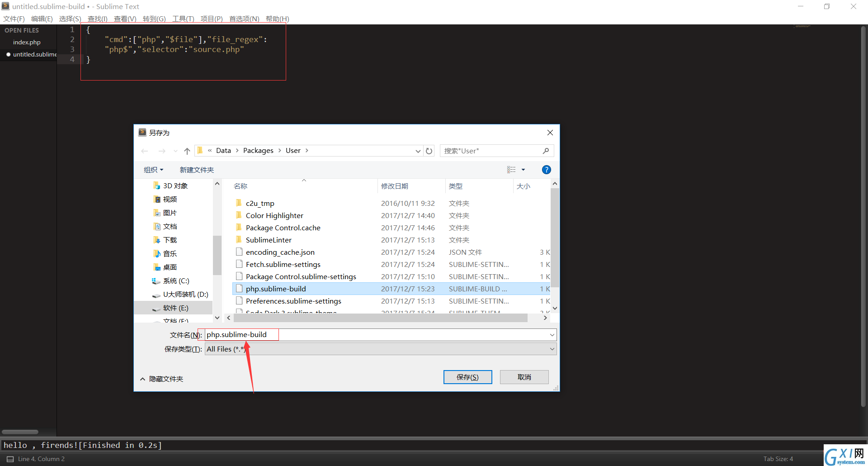Expand the User breadcrumb chevron
This screenshot has height=466, width=868.
pyautogui.click(x=307, y=151)
